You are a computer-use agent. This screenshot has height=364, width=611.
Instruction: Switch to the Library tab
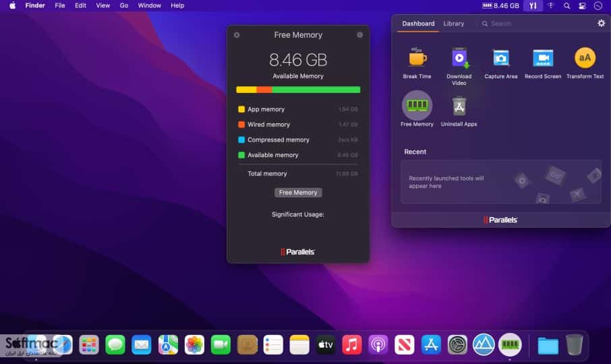coord(454,24)
